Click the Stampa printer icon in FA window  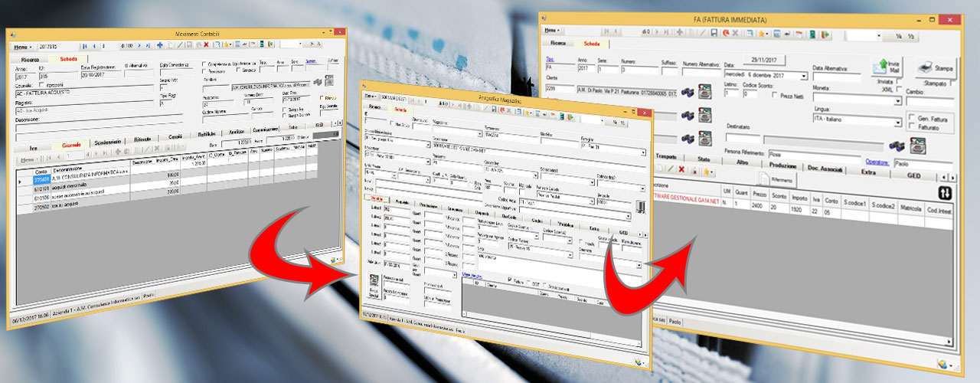pyautogui.click(x=935, y=70)
